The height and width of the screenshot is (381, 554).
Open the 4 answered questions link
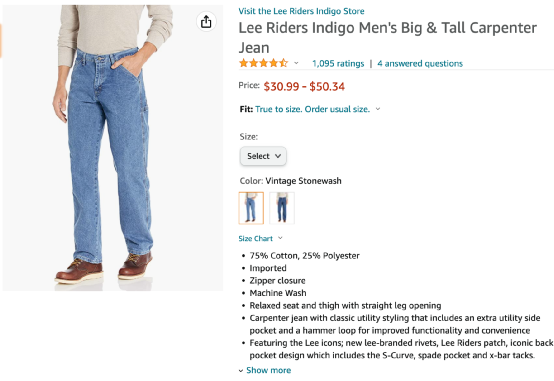pos(420,64)
